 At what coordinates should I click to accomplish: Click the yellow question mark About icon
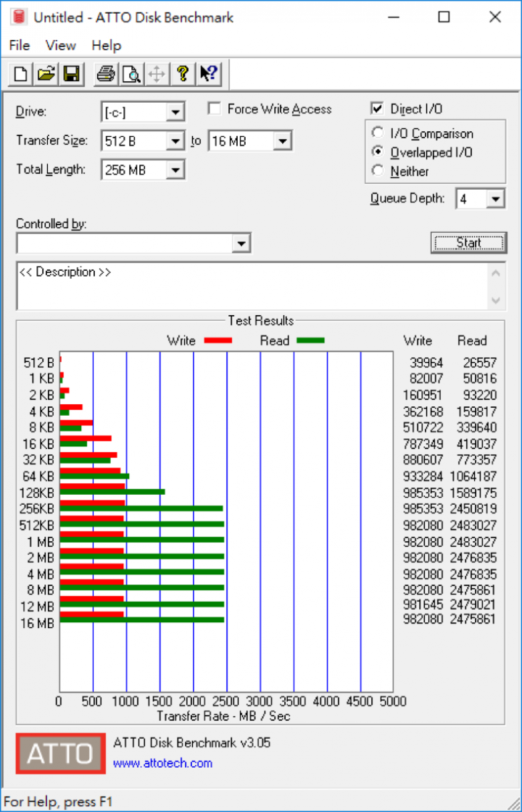(182, 74)
